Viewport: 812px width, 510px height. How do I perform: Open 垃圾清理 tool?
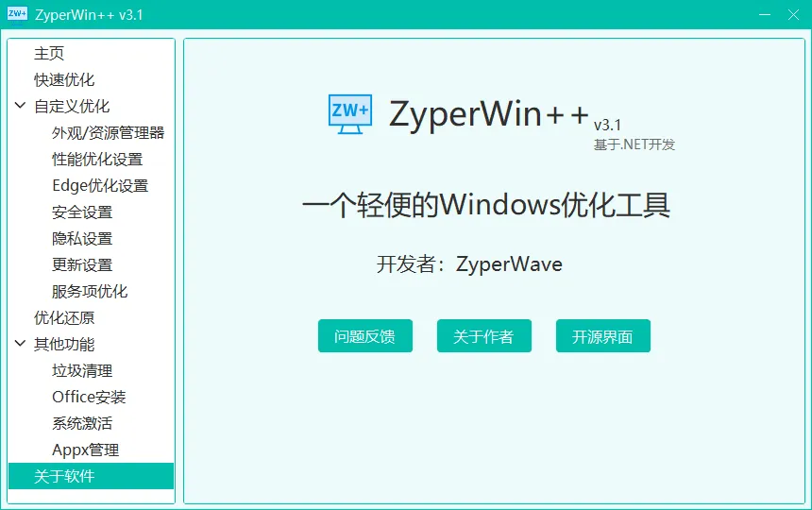[x=82, y=371]
